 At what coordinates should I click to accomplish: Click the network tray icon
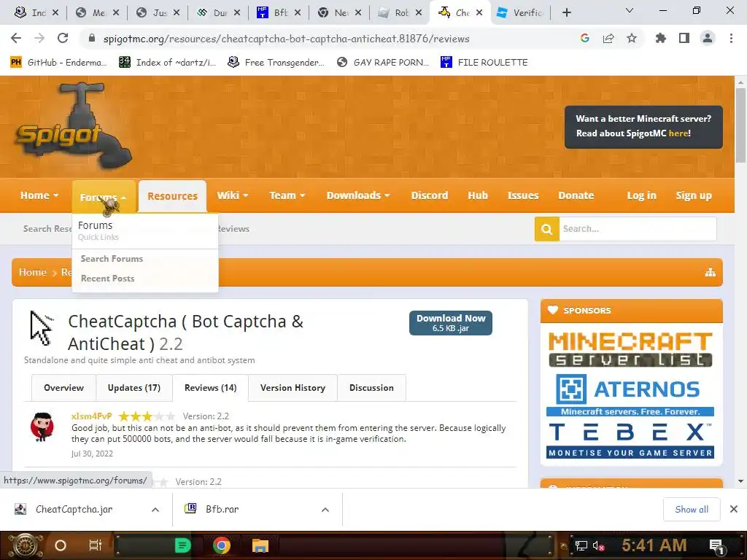[581, 545]
